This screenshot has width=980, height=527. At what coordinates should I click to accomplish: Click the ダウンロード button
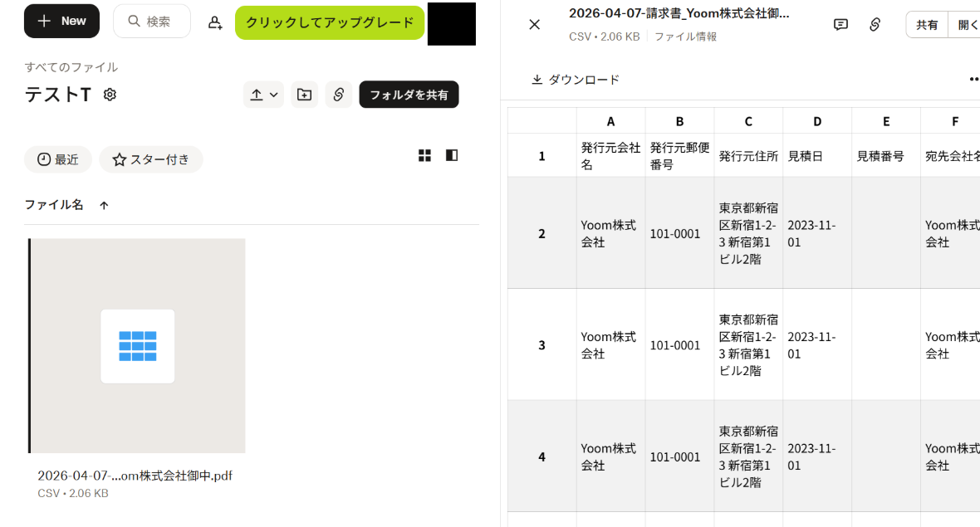click(x=576, y=80)
